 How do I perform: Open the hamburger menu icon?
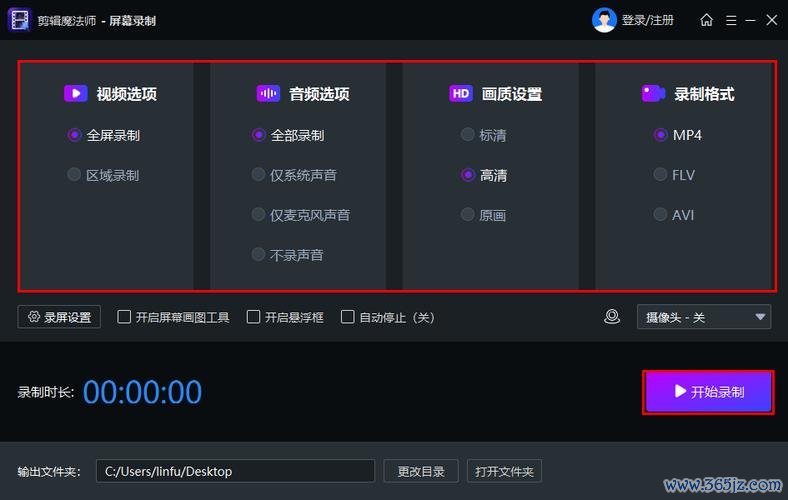point(731,20)
